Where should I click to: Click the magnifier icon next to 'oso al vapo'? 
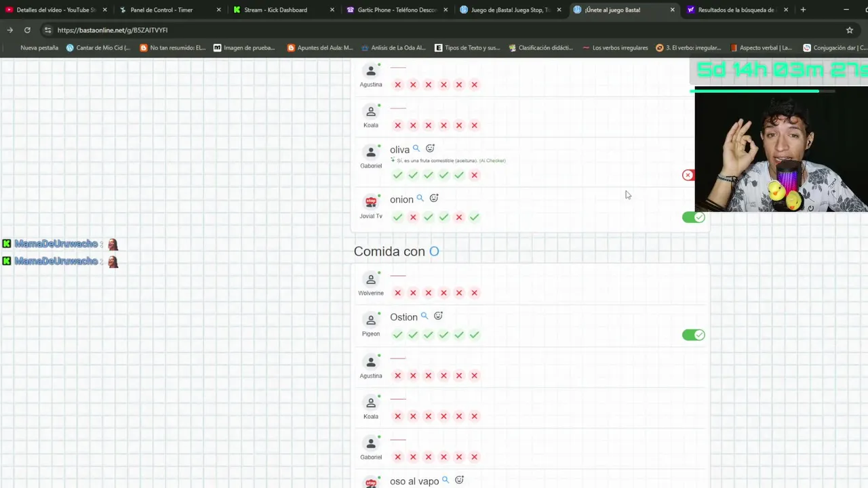pos(446,480)
